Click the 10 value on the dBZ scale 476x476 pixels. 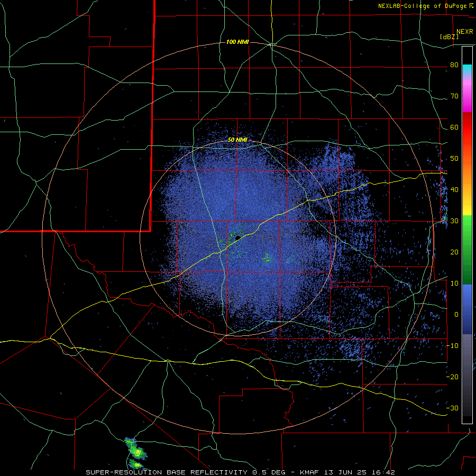(x=454, y=283)
